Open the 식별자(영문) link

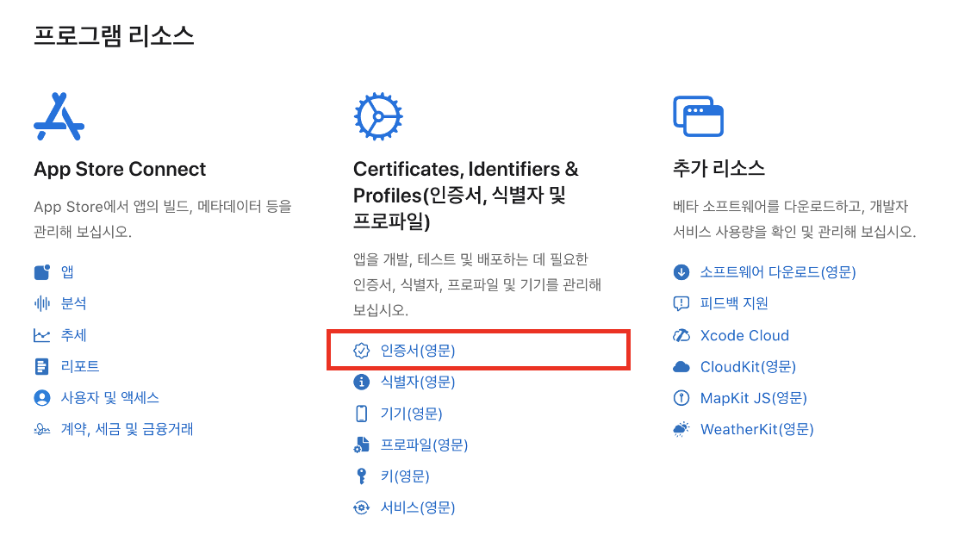[417, 382]
